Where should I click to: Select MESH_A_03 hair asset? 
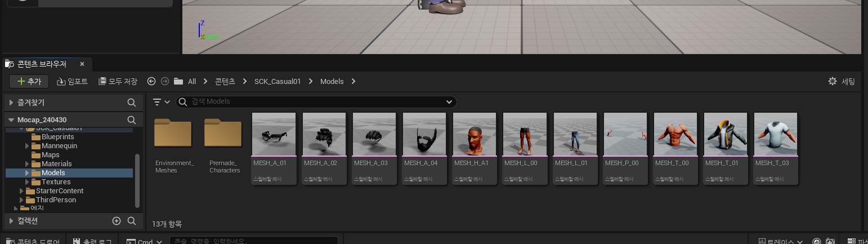coord(374,148)
